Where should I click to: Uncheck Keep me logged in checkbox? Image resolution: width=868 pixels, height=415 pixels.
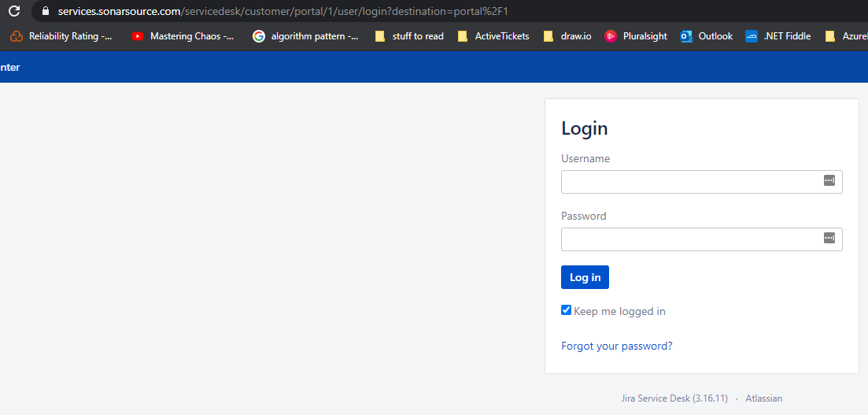pyautogui.click(x=566, y=310)
